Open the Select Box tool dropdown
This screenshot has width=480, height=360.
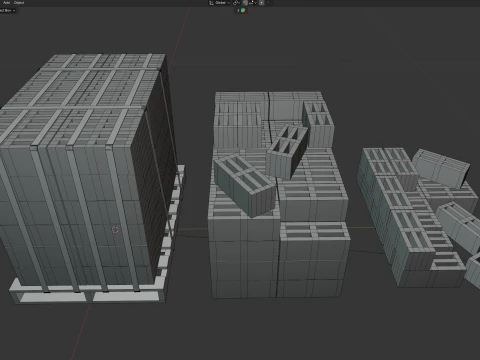tap(7, 10)
